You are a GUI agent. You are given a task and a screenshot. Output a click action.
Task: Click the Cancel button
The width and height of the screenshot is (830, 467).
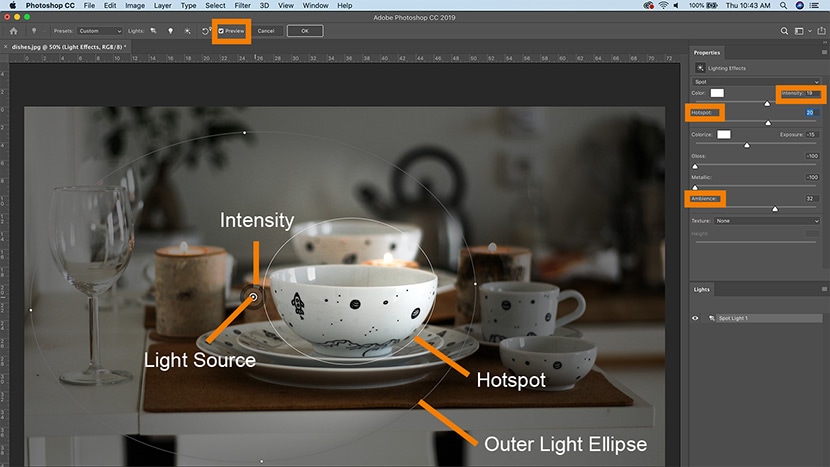(x=265, y=31)
